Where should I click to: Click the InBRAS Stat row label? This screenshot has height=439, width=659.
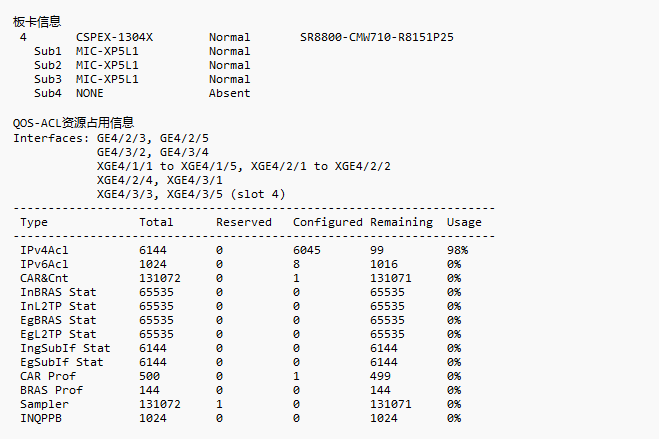[59, 292]
